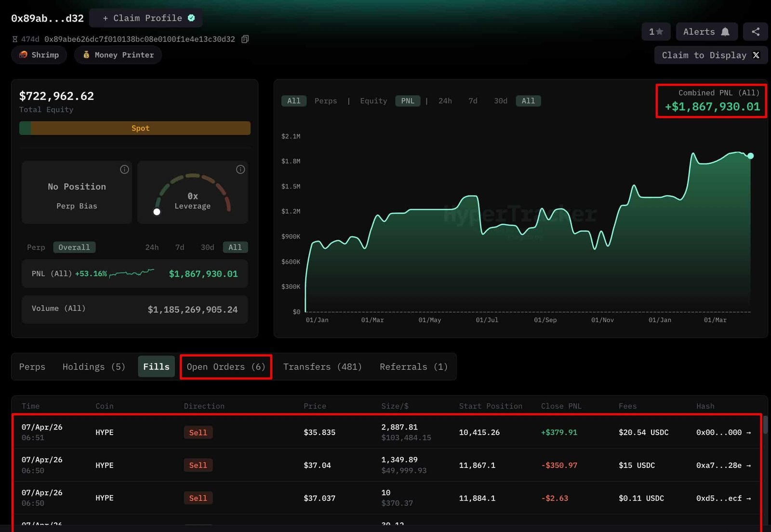The height and width of the screenshot is (532, 771).
Task: Click the Spot equity allocation bar
Action: 140,128
